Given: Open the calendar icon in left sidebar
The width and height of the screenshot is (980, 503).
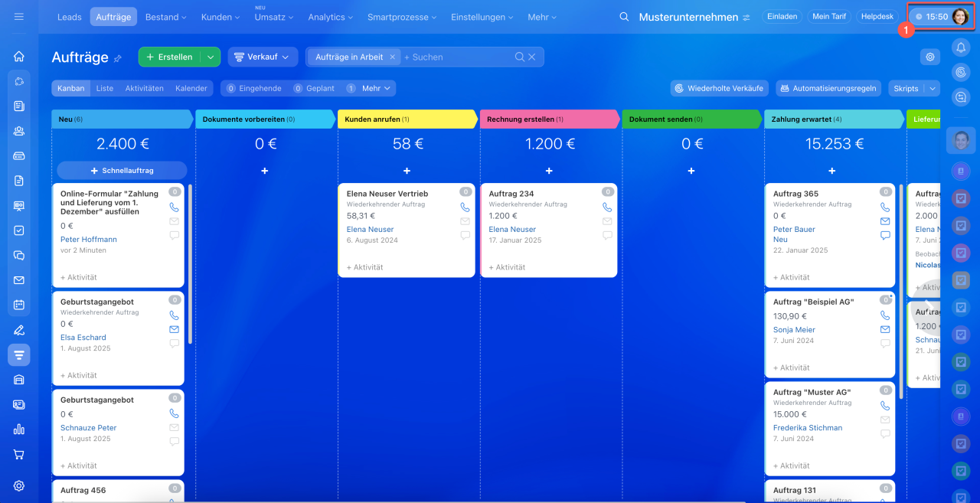Looking at the screenshot, I should (x=19, y=305).
